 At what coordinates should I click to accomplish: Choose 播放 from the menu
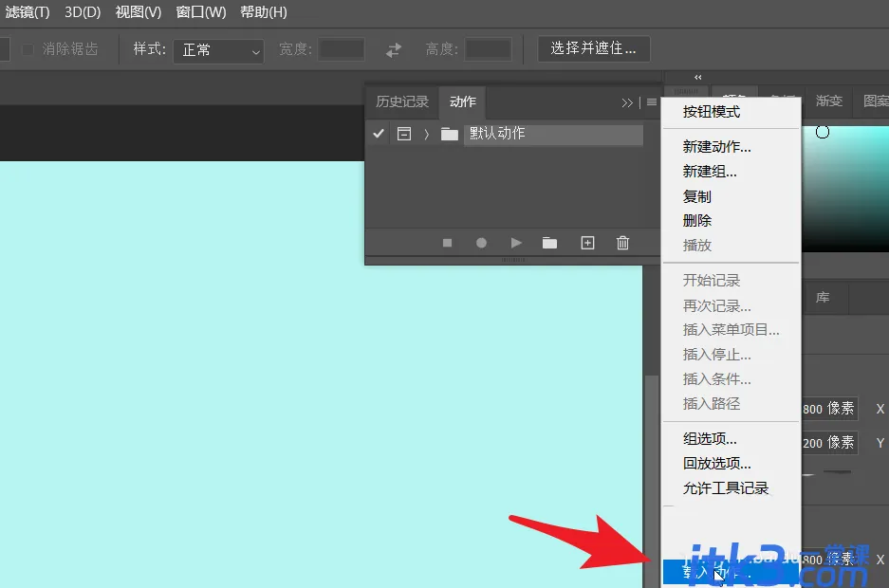732,246
